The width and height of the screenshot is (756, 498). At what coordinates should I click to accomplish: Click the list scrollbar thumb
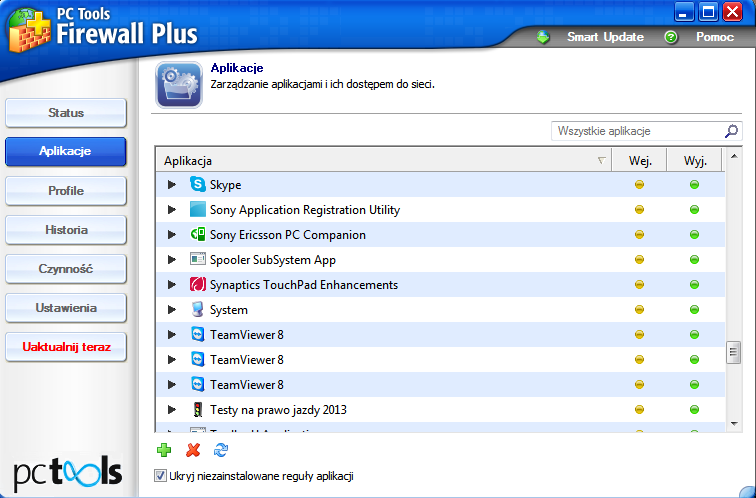click(x=733, y=352)
